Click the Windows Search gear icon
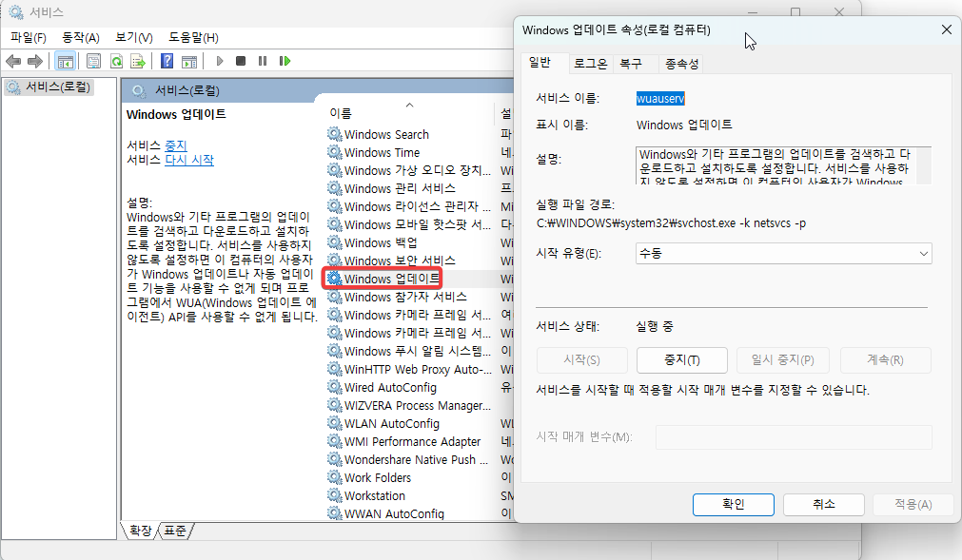Screen dimensions: 962x560 click(x=334, y=134)
